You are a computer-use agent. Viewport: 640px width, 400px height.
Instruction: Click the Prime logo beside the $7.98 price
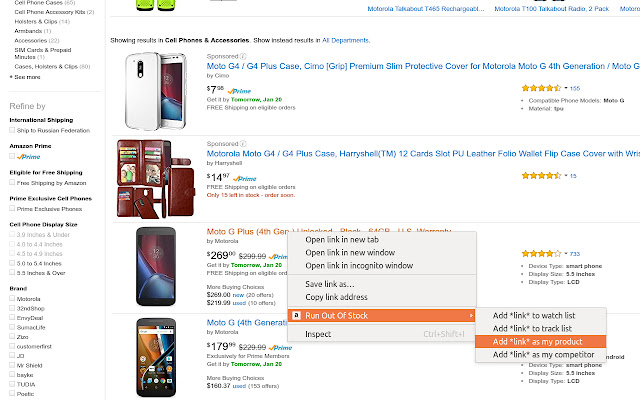click(x=238, y=90)
